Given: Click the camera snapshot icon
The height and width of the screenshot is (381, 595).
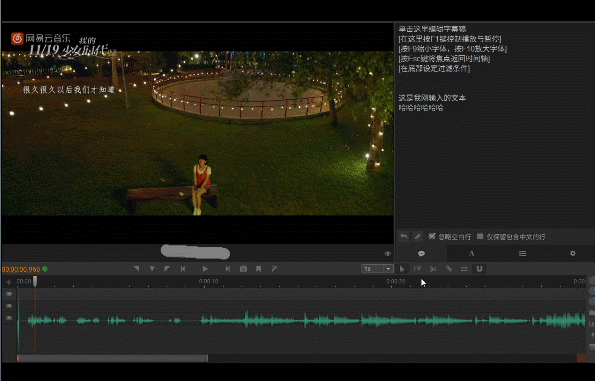Looking at the screenshot, I should point(243,269).
